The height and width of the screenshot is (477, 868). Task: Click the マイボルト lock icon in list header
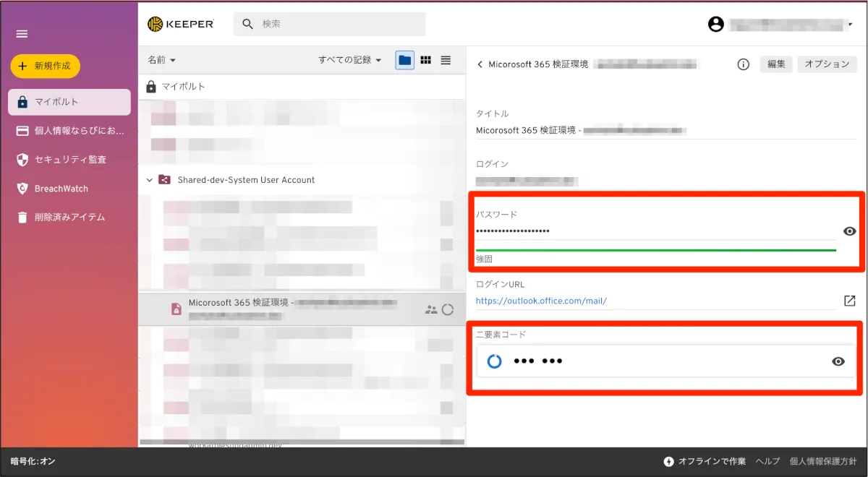pos(151,86)
